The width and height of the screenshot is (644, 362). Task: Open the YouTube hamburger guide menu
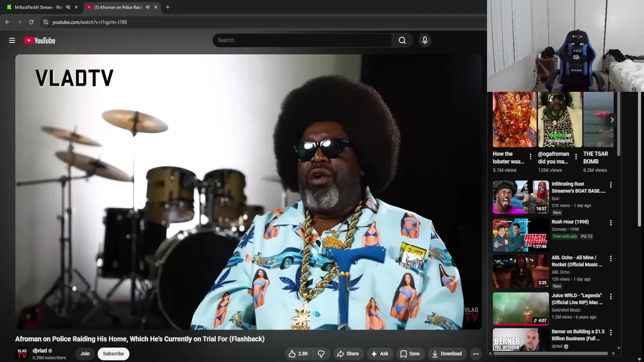click(12, 41)
